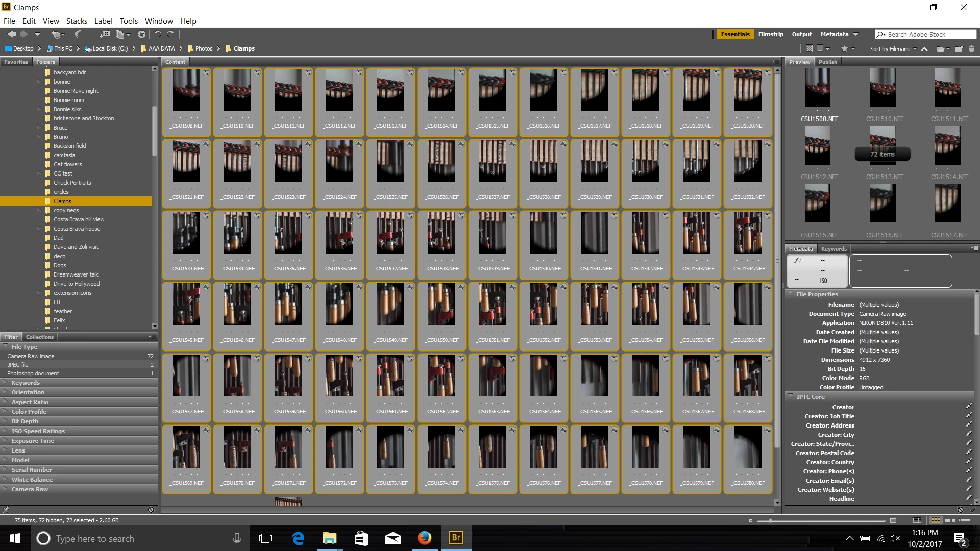Switch to view content as list
980x551 pixels.
(964, 520)
